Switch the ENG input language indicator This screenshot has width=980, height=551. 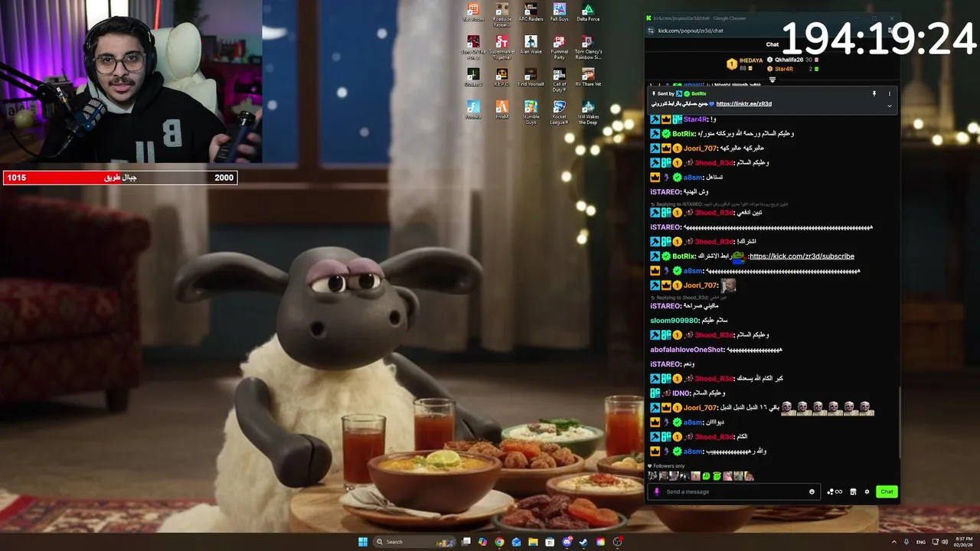[x=921, y=542]
